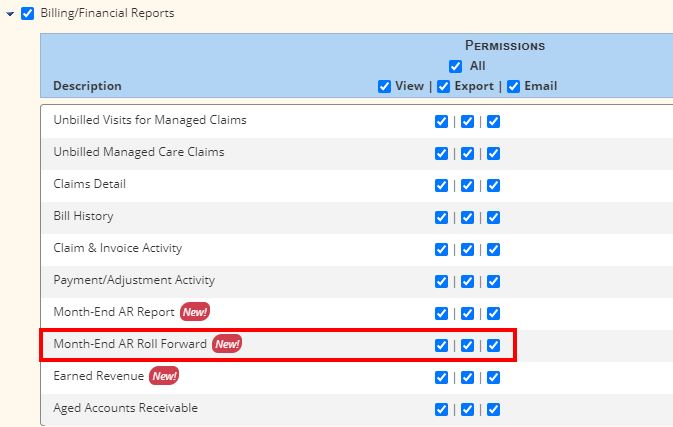Click the New! badge beside Month-End AR Report
This screenshot has width=673, height=427.
point(195,312)
